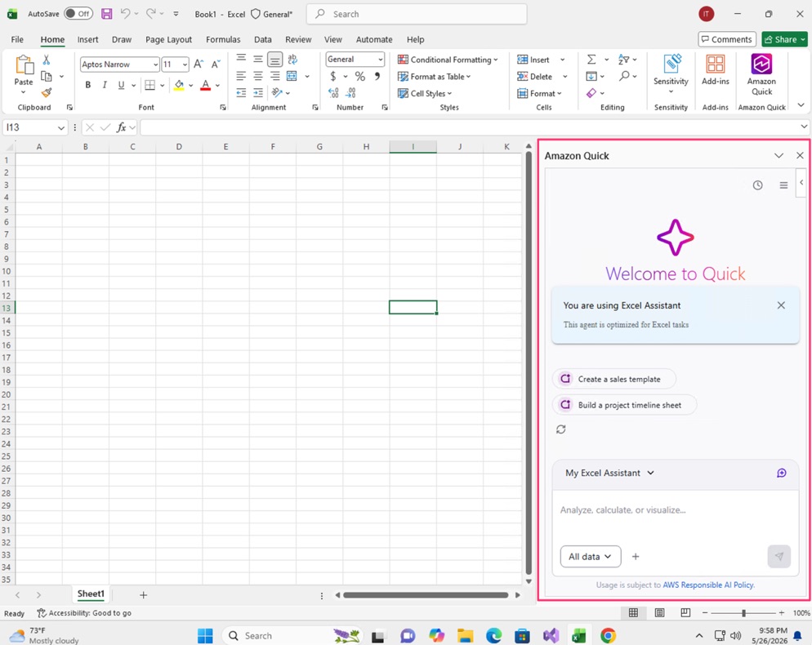
Task: Open the Name Box dropdown arrow
Action: (61, 127)
